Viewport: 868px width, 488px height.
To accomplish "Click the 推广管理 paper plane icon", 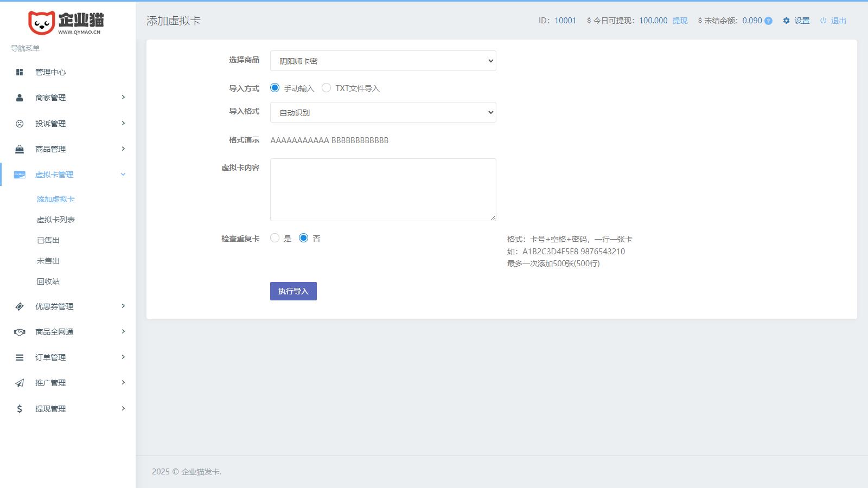I will 20,383.
